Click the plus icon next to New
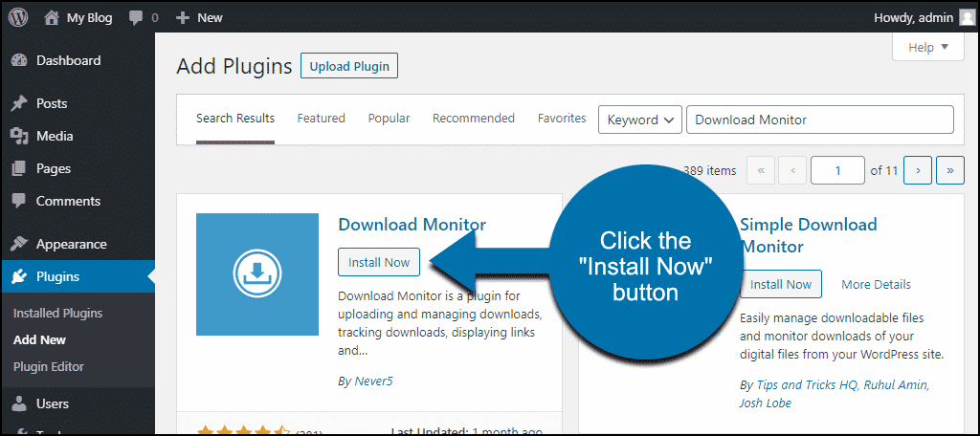Image resolution: width=980 pixels, height=436 pixels. click(x=183, y=18)
